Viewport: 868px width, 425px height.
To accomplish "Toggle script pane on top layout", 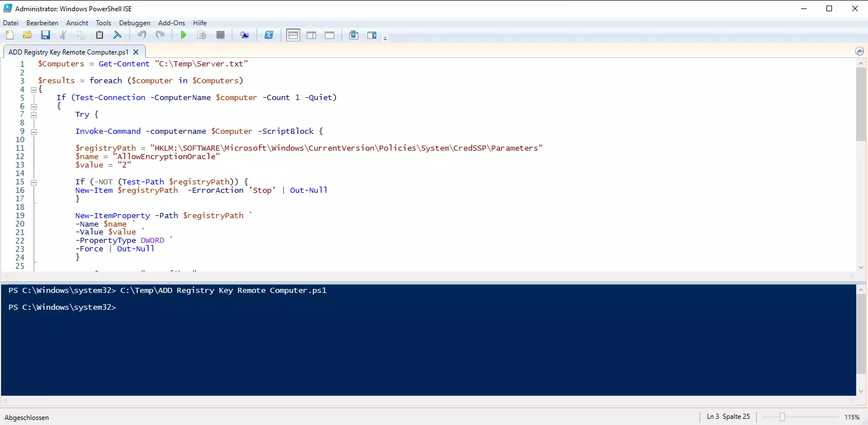I will [293, 35].
